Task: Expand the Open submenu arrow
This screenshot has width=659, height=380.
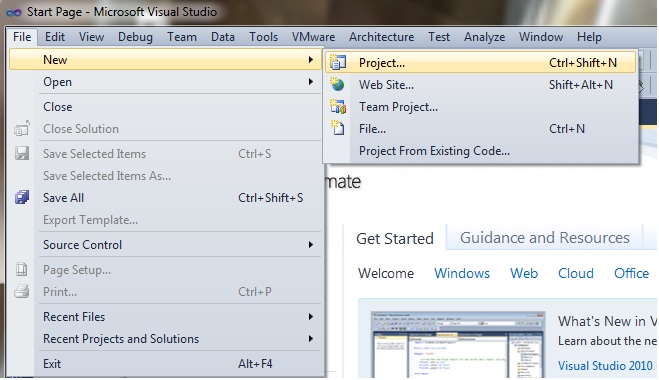Action: pyautogui.click(x=311, y=82)
